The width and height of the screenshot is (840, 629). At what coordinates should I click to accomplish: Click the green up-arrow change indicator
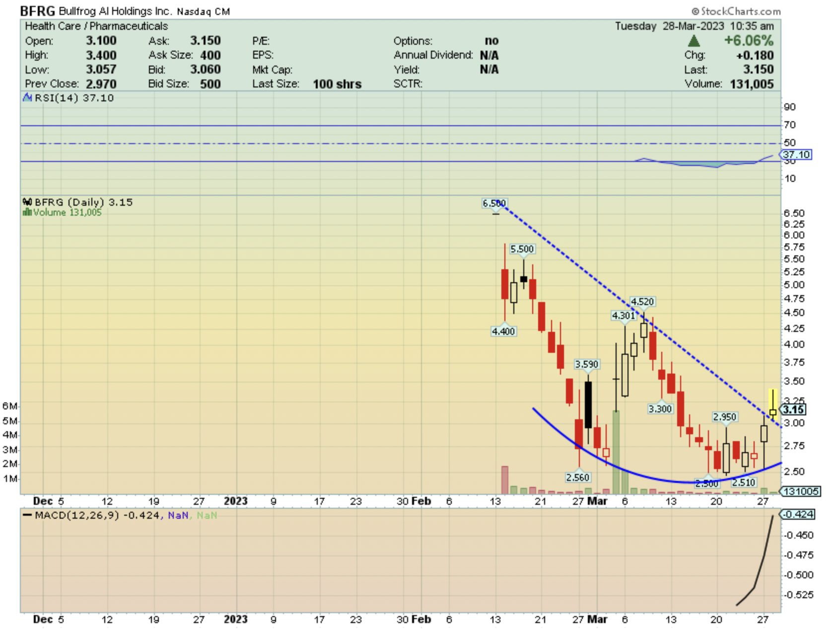pyautogui.click(x=694, y=41)
